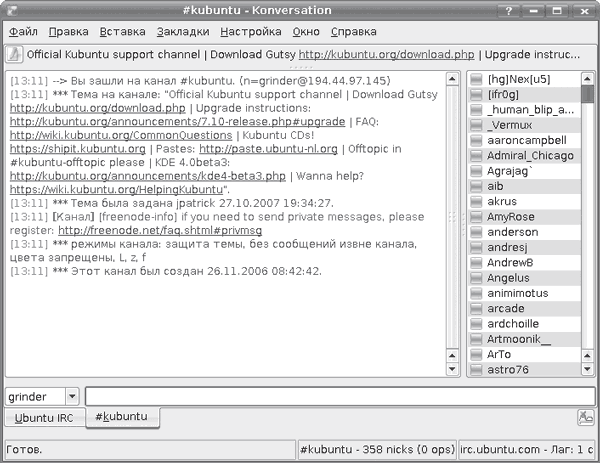Click the nick icon next to Admiral_Chicago
Image resolution: width=600 pixels, height=463 pixels.
pos(478,156)
